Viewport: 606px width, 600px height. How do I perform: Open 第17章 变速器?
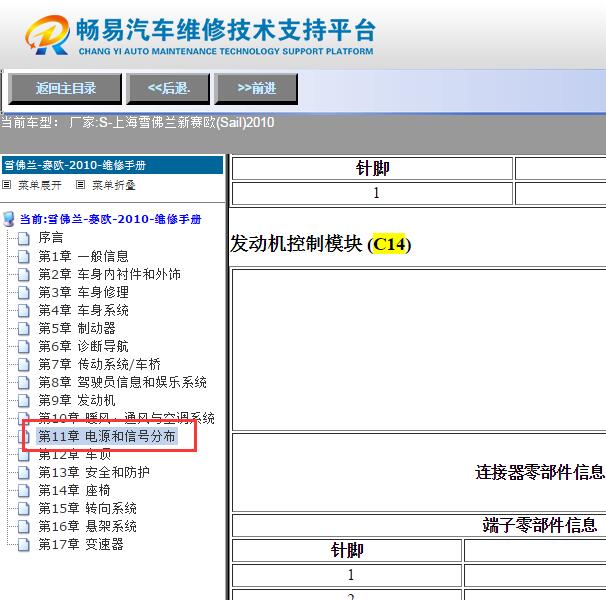pos(81,544)
